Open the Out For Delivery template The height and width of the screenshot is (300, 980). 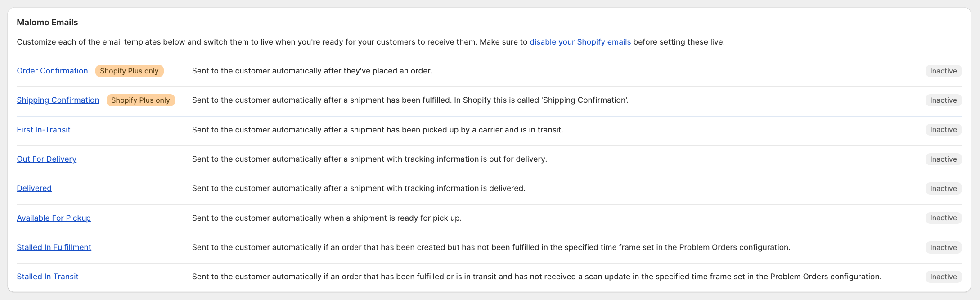[46, 159]
